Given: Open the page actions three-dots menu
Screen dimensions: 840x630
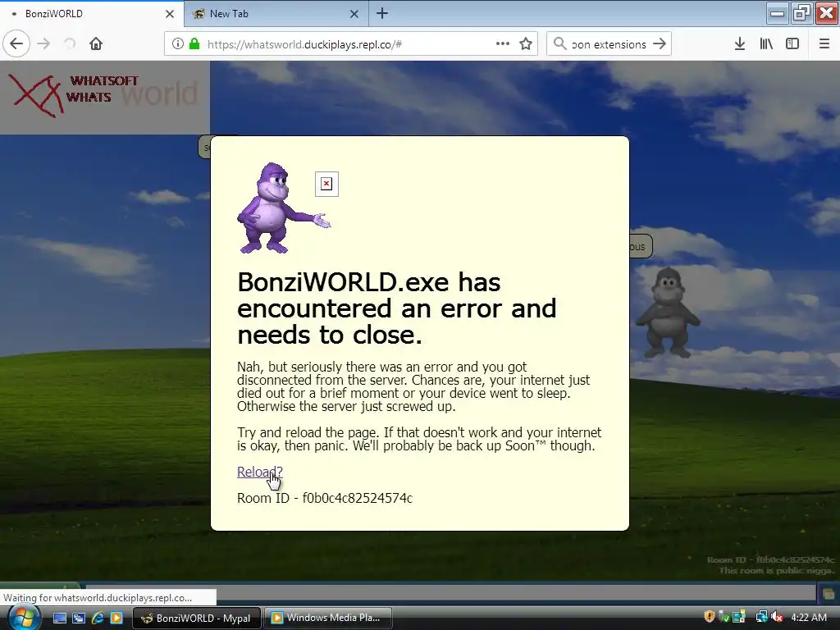Looking at the screenshot, I should point(503,44).
